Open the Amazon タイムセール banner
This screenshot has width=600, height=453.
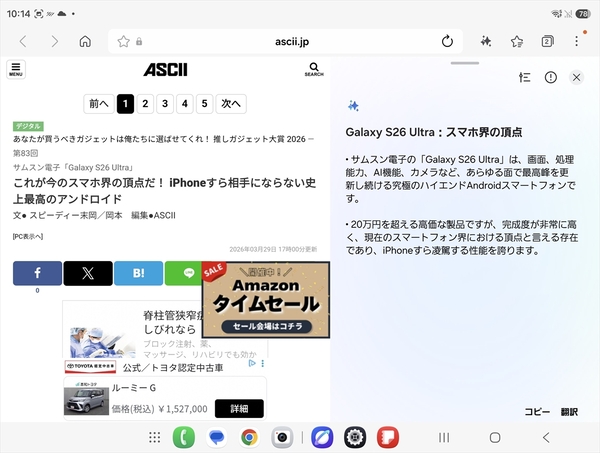(266, 300)
